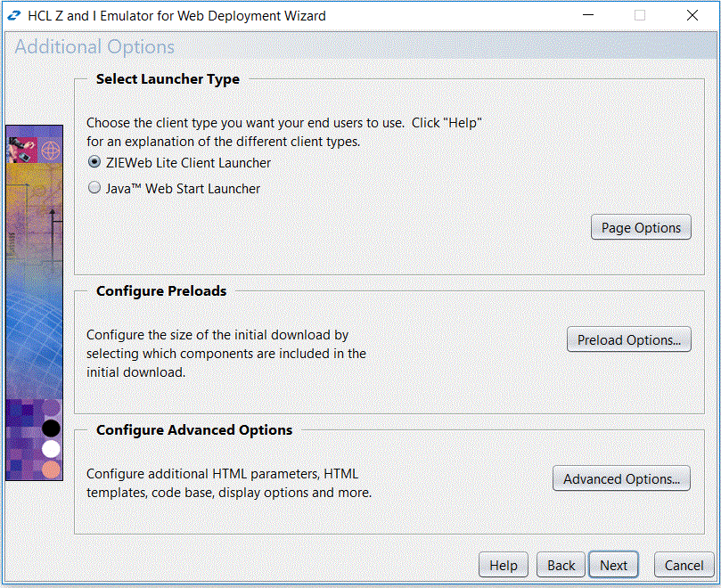Click the HCL emulator icon in title bar
The width and height of the screenshot is (721, 588).
click(12, 15)
